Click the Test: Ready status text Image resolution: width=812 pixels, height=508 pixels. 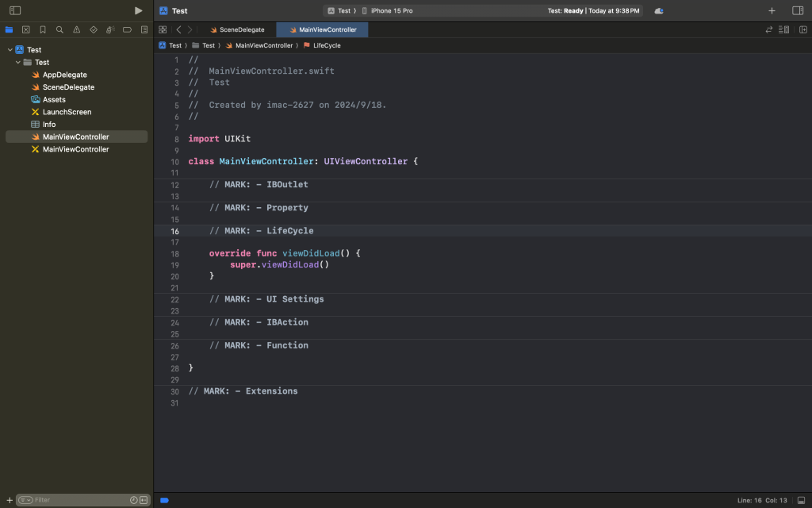click(565, 10)
